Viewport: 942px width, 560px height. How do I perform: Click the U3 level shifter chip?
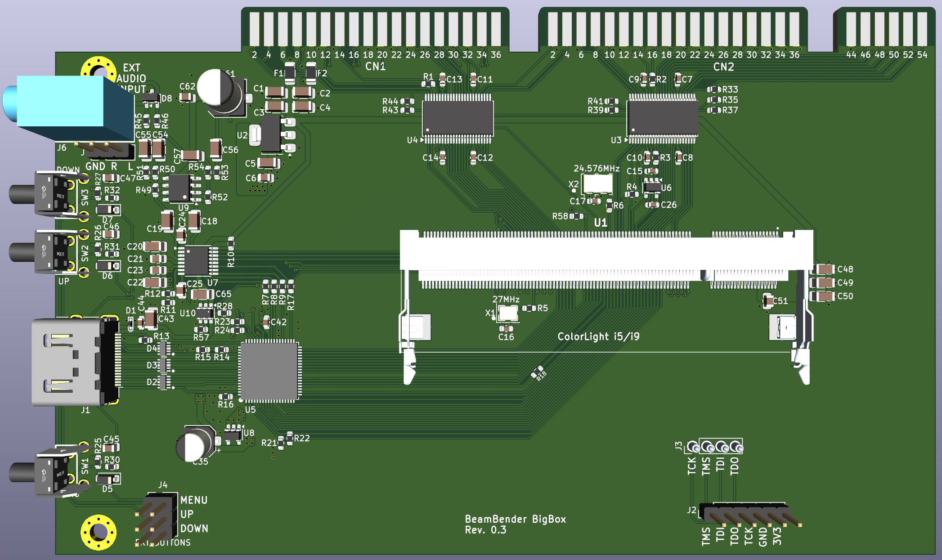pyautogui.click(x=662, y=119)
